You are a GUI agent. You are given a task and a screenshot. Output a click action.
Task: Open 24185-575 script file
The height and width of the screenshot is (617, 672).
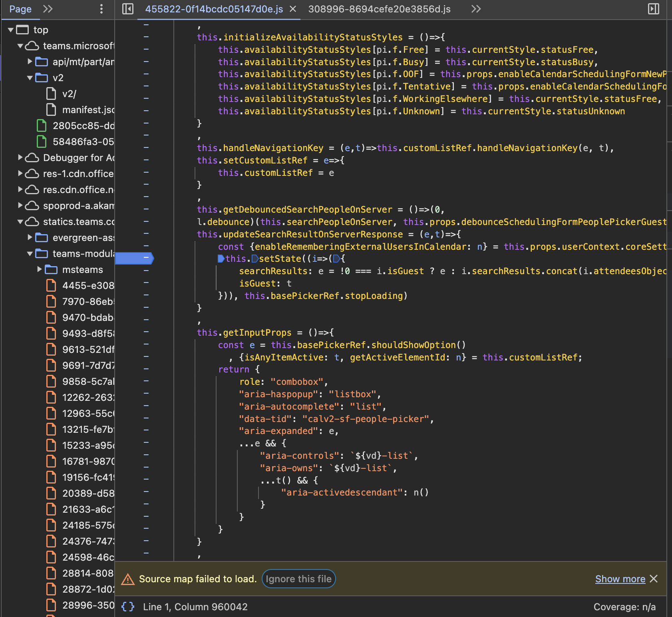(x=80, y=525)
